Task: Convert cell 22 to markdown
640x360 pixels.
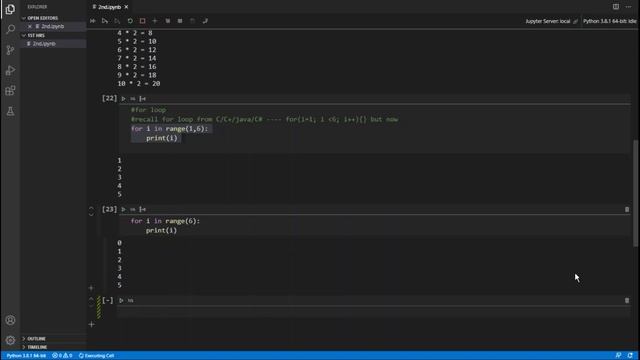Action: [x=133, y=98]
